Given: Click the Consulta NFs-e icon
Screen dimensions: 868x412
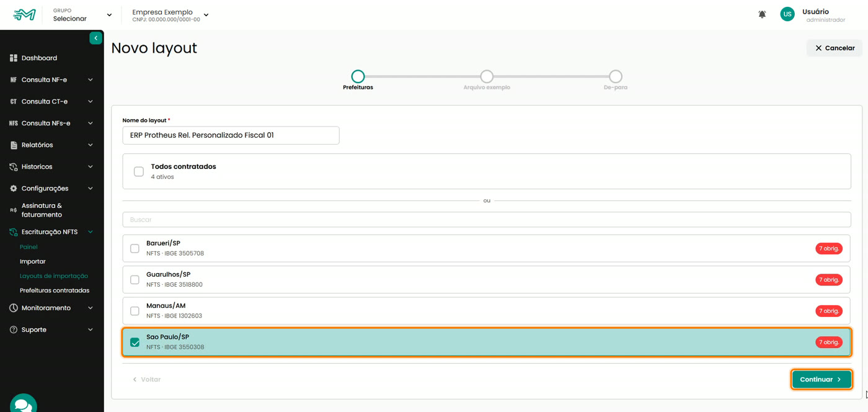Looking at the screenshot, I should tap(13, 123).
